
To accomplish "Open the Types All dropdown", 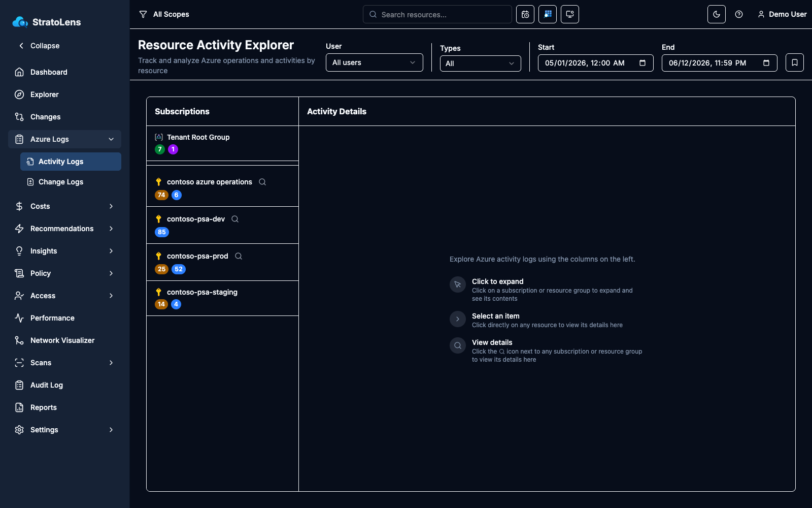I will [x=481, y=63].
